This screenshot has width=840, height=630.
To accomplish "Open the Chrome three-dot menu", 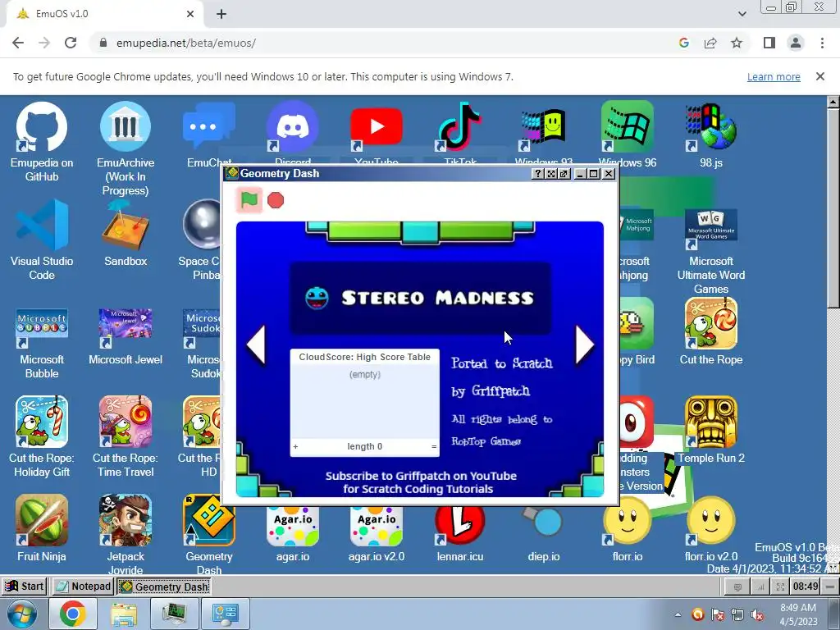I will pyautogui.click(x=822, y=43).
